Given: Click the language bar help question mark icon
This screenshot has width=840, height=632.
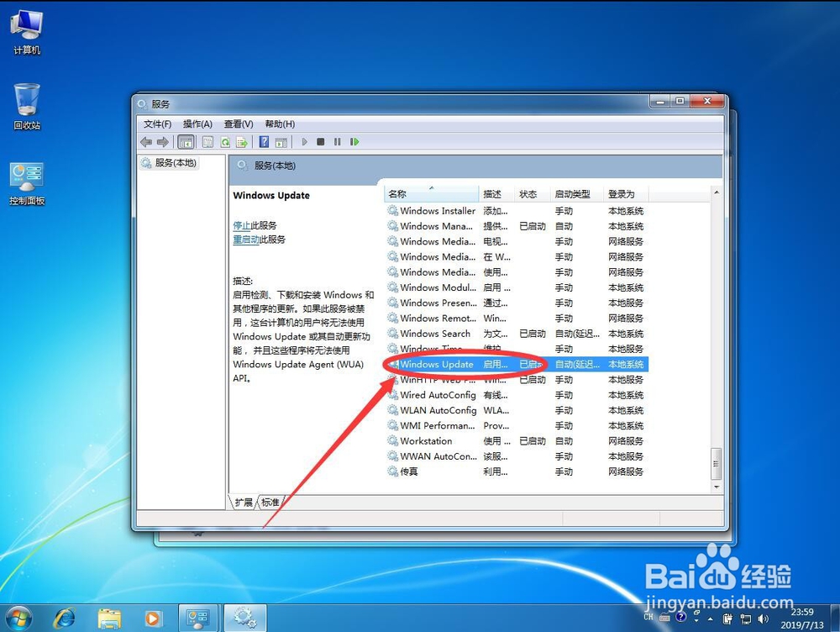Looking at the screenshot, I should pos(681,617).
